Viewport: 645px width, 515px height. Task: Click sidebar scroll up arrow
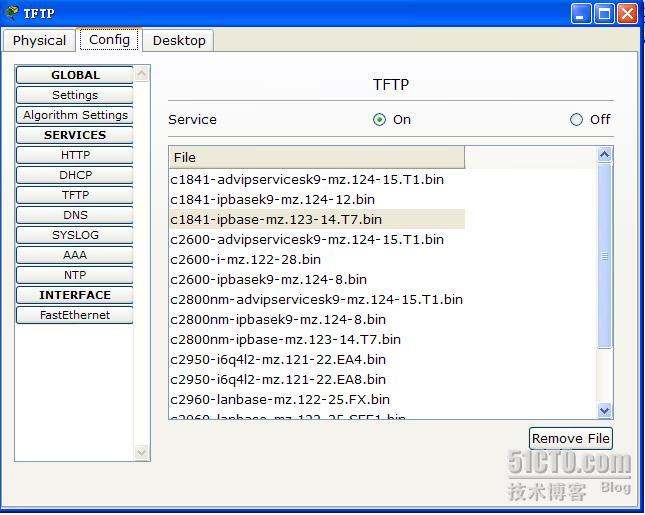[x=142, y=74]
